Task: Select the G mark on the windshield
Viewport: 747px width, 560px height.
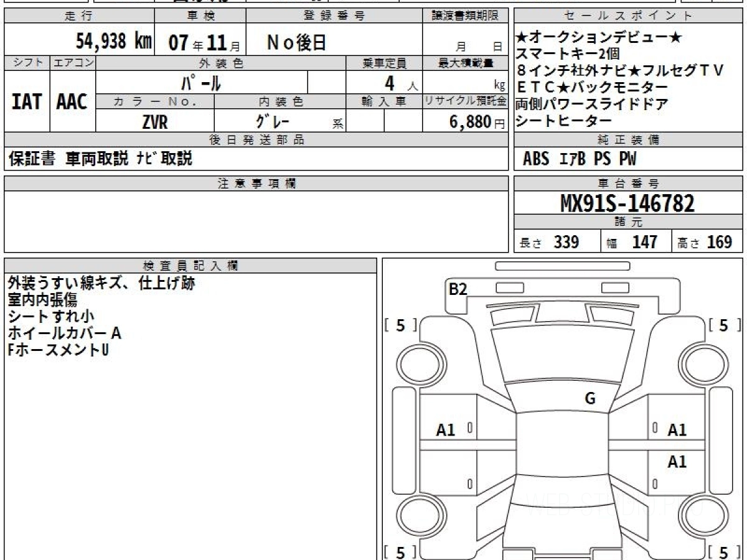Action: click(590, 399)
